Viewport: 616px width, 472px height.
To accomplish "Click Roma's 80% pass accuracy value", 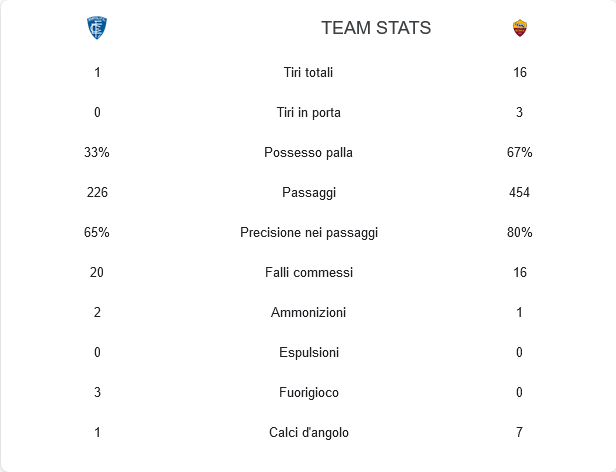I will tap(519, 233).
